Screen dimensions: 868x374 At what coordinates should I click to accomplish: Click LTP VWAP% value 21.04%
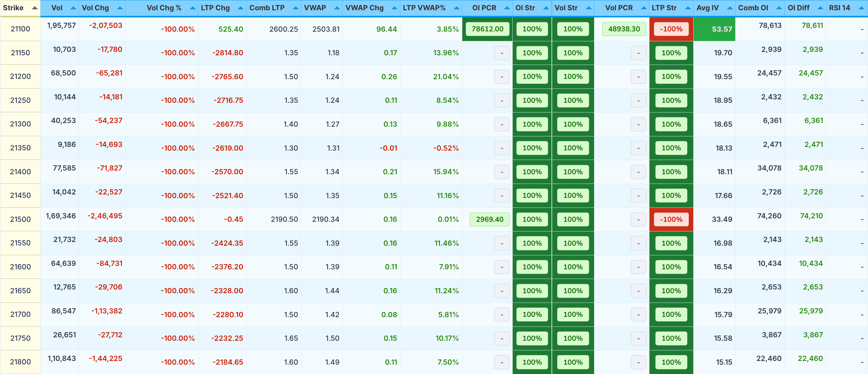coord(446,77)
